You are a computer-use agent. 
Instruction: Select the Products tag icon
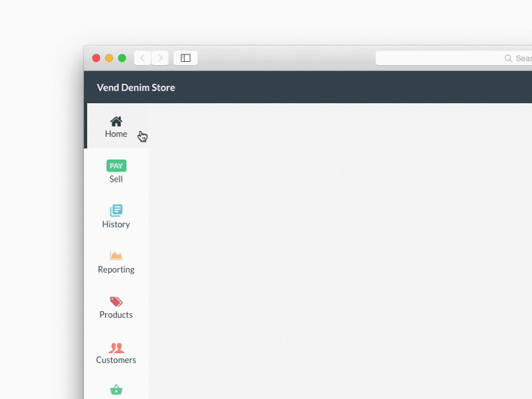tap(116, 301)
